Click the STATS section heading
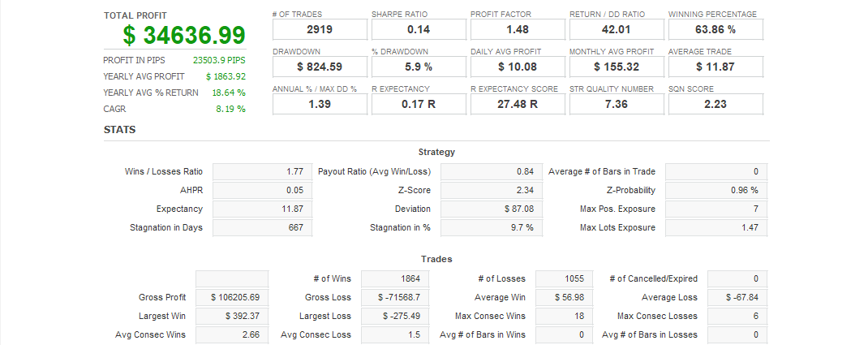 [x=120, y=130]
